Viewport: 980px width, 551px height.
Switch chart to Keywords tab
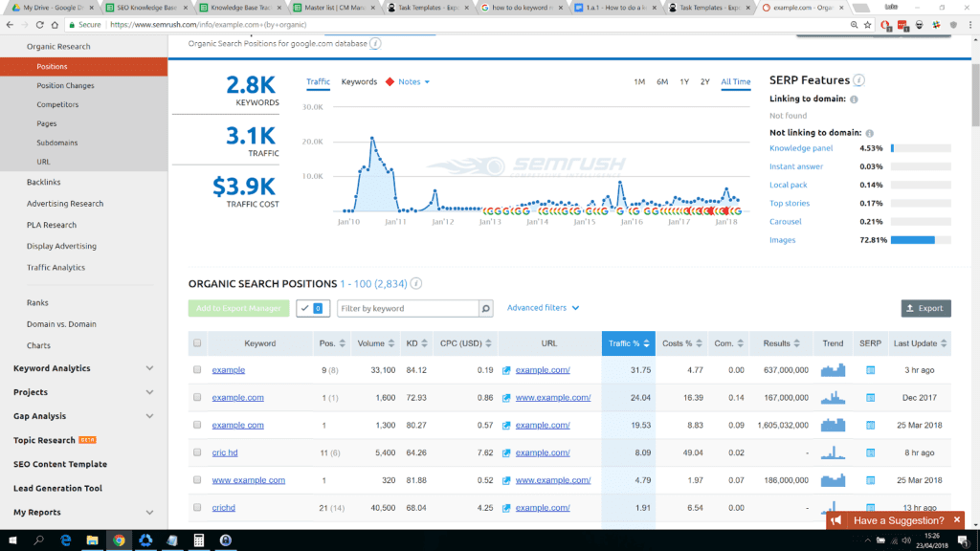coord(359,82)
